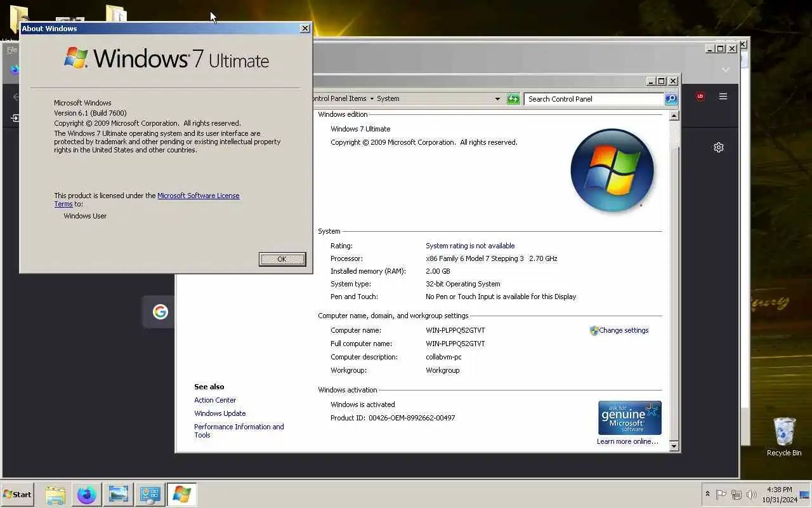Select the About Windows taskbar button
This screenshot has width=812, height=508.
182,494
